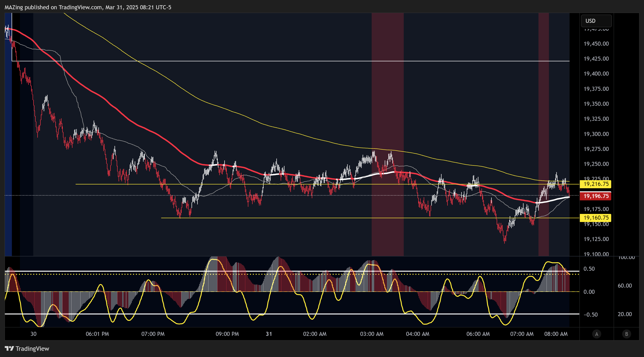Screen dimensions: 644x357
Task: Click the 04:00 AM time axis label
Action: click(418, 334)
